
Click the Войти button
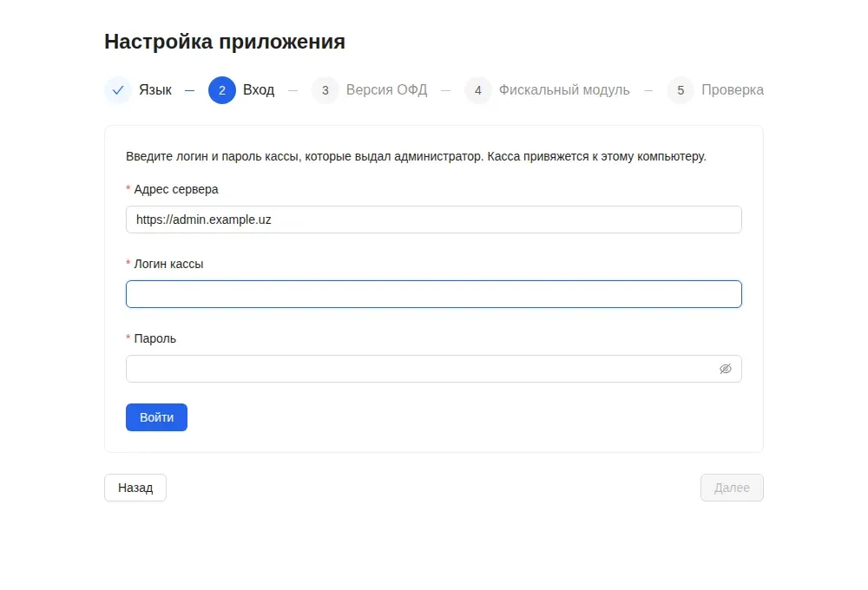(156, 417)
